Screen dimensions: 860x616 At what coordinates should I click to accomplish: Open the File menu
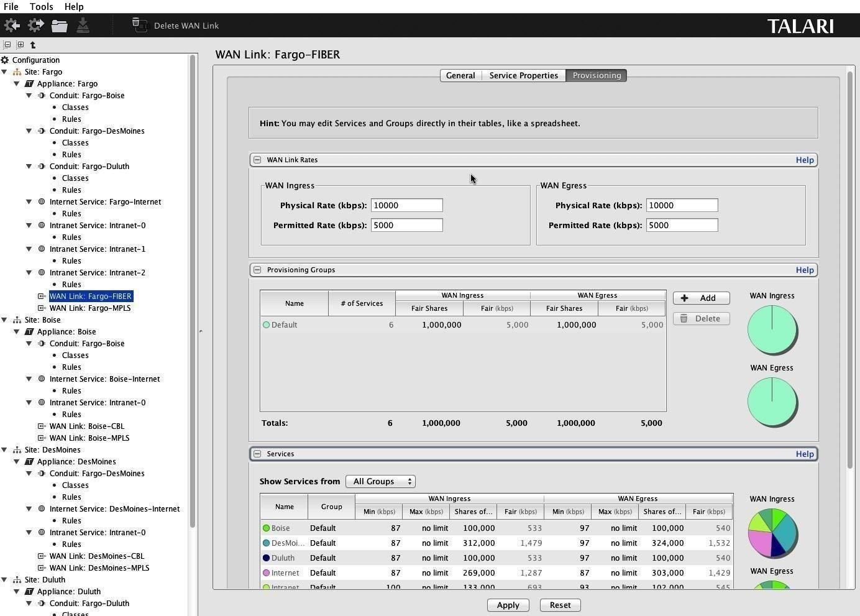coord(11,7)
